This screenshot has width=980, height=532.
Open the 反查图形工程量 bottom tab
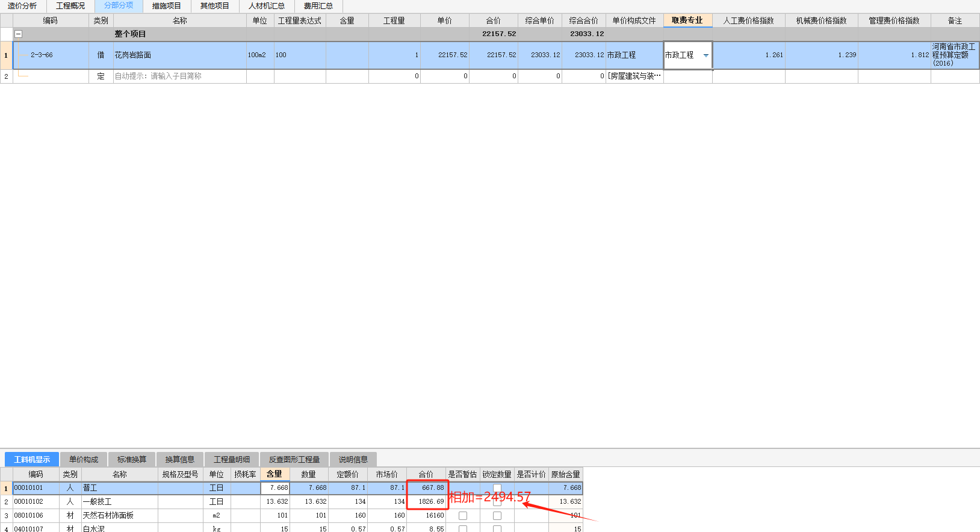tap(294, 459)
